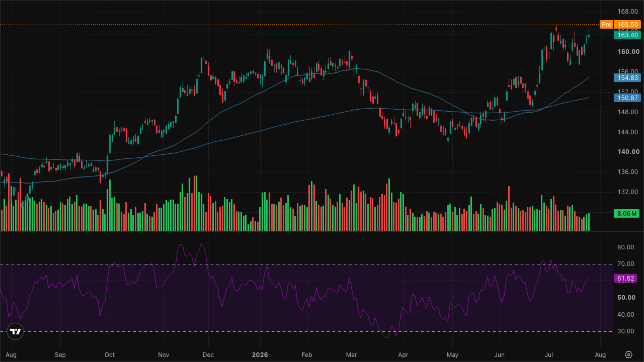
Task: Click the orange Pre market label
Action: pyautogui.click(x=606, y=24)
